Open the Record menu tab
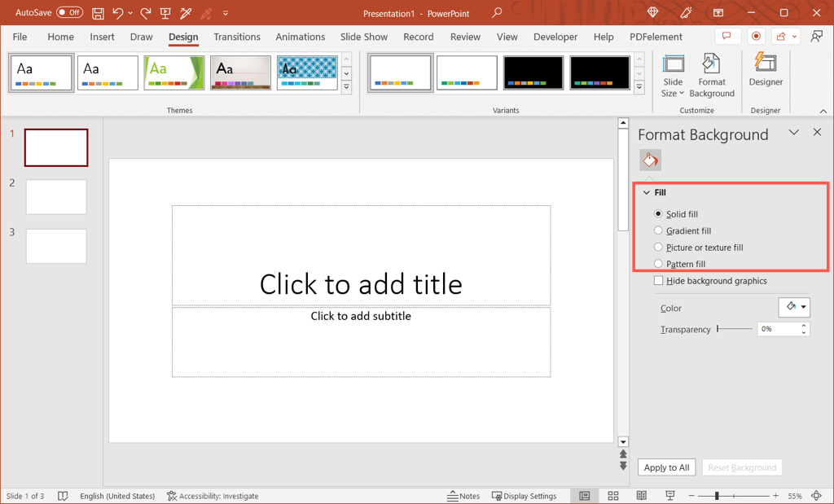 click(x=418, y=37)
